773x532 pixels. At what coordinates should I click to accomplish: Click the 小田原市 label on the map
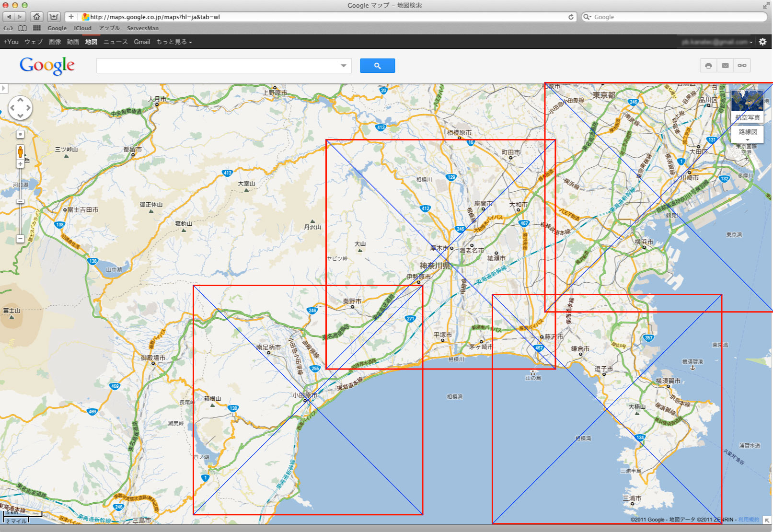[305, 395]
